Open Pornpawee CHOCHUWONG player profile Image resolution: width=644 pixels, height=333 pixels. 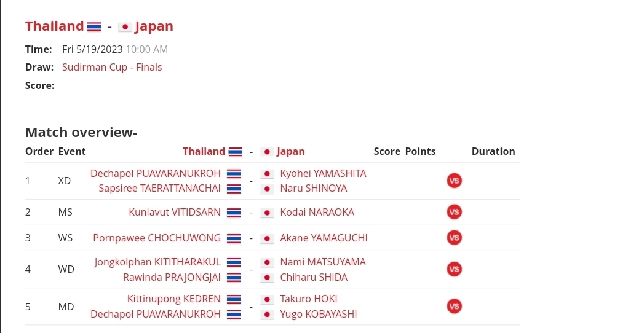157,238
